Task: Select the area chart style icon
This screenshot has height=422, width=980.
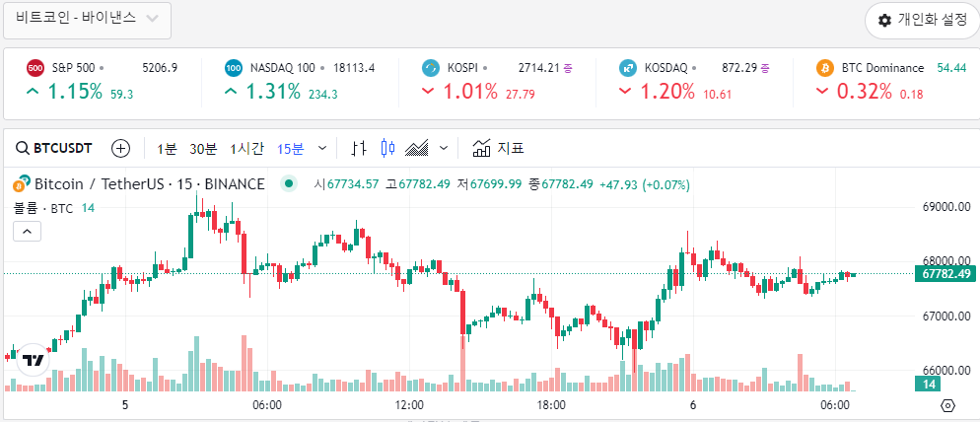Action: click(x=417, y=149)
